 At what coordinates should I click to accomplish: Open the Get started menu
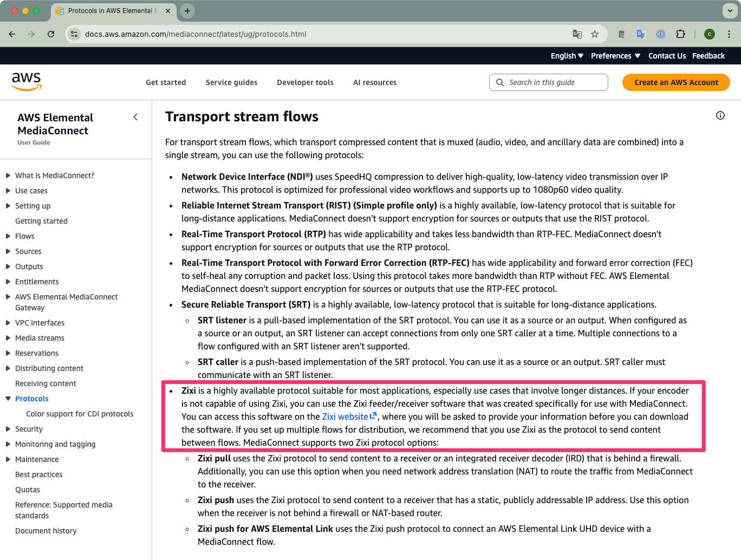[166, 82]
